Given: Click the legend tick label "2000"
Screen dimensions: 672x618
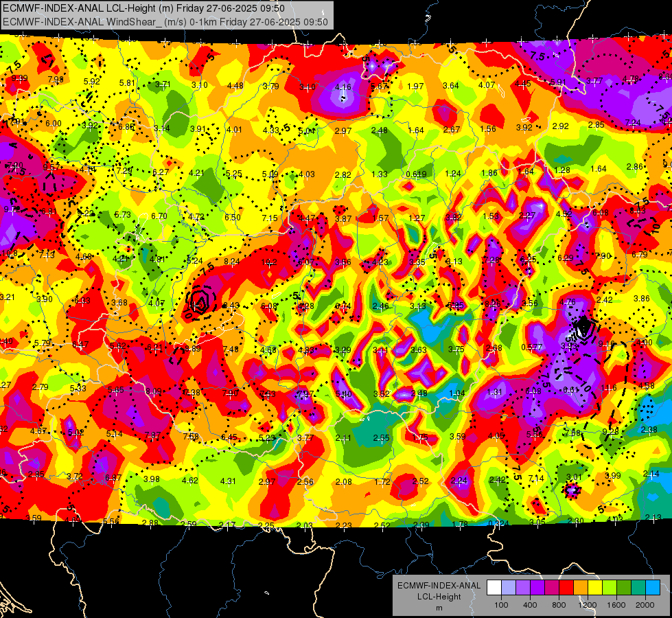Looking at the screenshot, I should point(645,605).
